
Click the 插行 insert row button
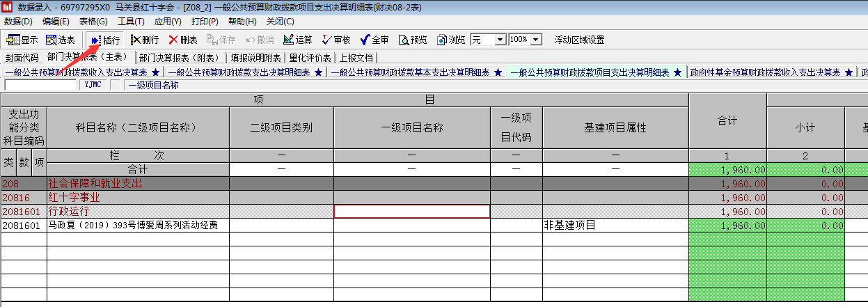(x=105, y=40)
